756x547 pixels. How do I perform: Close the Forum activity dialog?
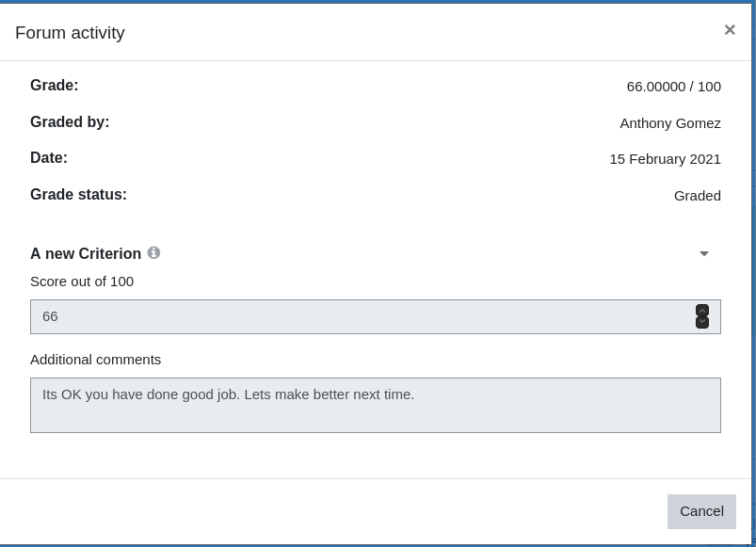730,30
